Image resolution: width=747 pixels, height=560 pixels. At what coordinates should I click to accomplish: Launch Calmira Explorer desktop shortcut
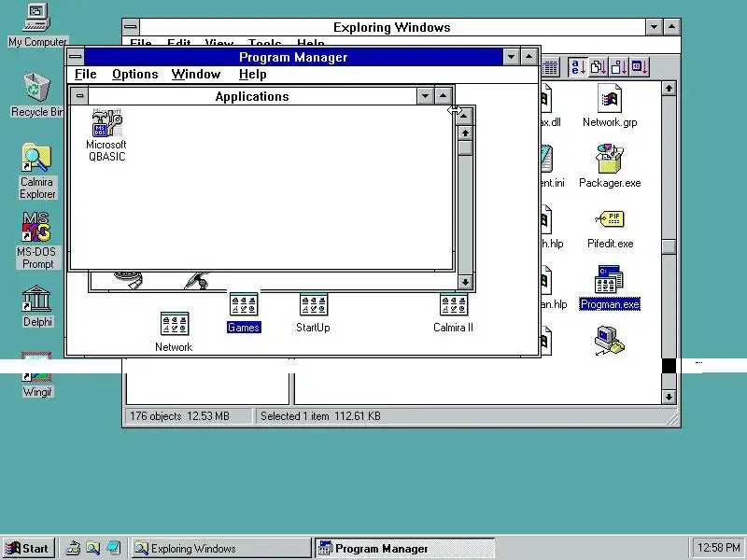[36, 172]
